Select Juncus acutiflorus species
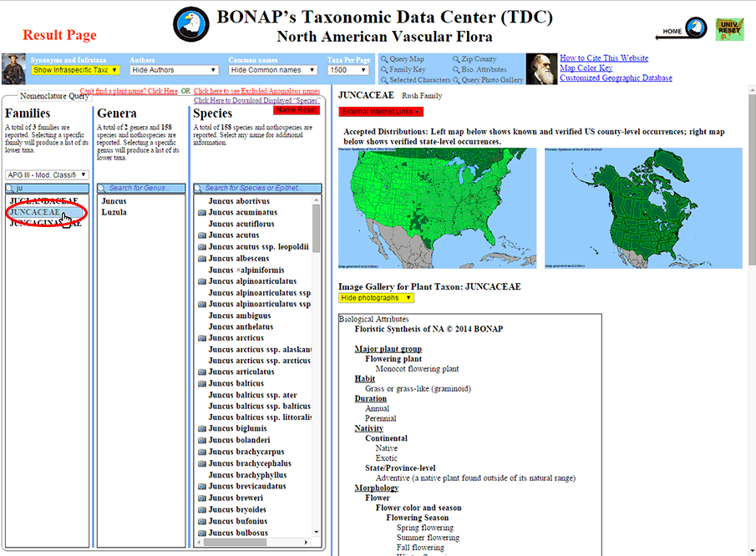Screen dimensions: 756x556 [x=241, y=224]
